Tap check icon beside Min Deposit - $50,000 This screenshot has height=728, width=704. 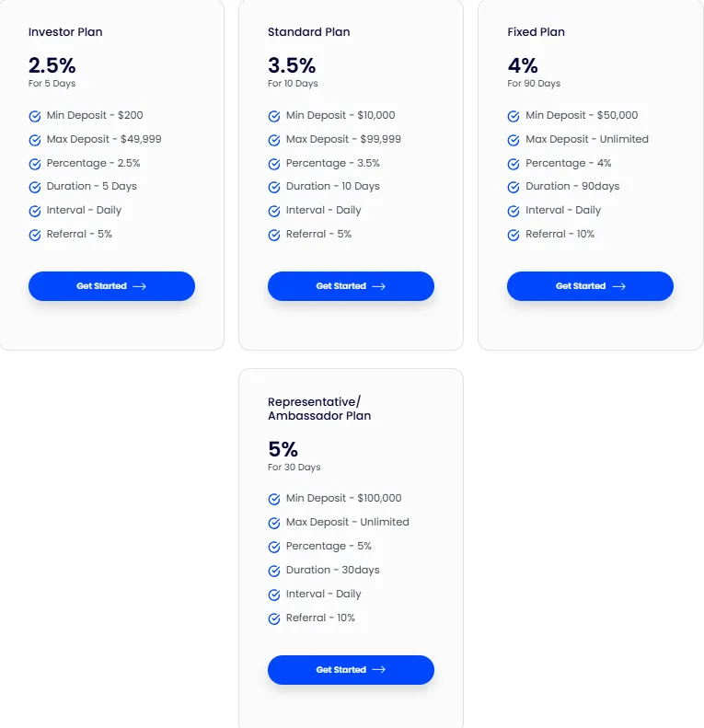(514, 117)
